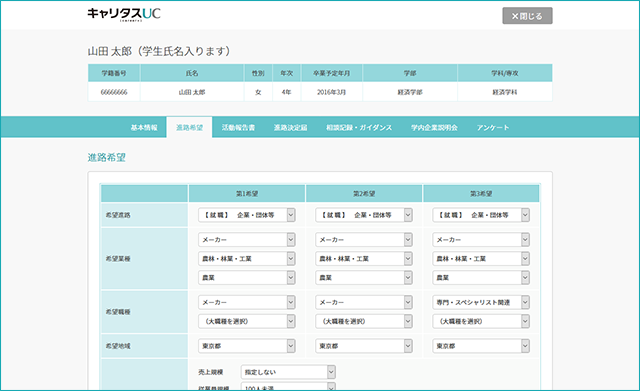Image resolution: width=640 pixels, height=391 pixels.
Task: Click 経済学部 faculty cell
Action: (410, 92)
